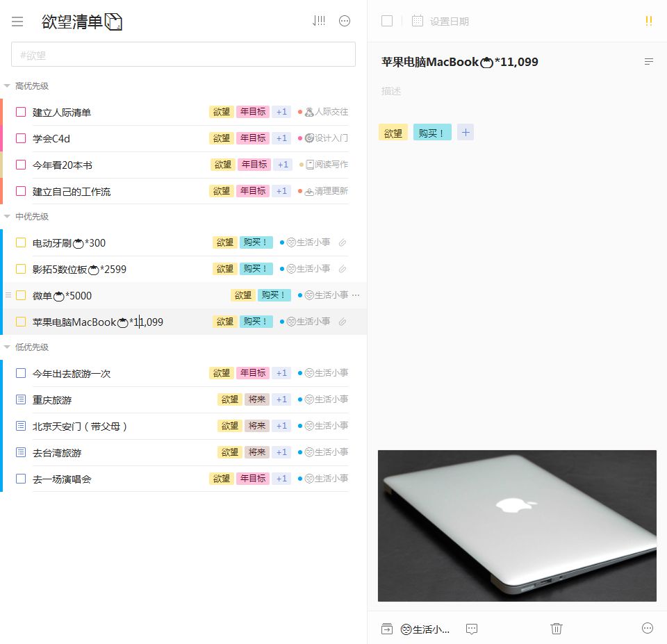The height and width of the screenshot is (644, 667).
Task: Open 设计入门 list link
Action: tap(327, 138)
